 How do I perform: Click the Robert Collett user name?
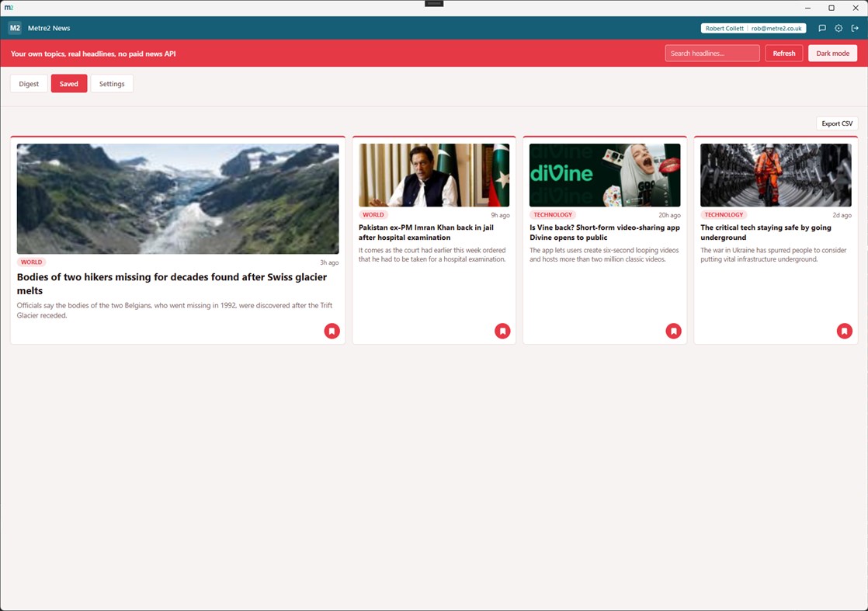(724, 28)
